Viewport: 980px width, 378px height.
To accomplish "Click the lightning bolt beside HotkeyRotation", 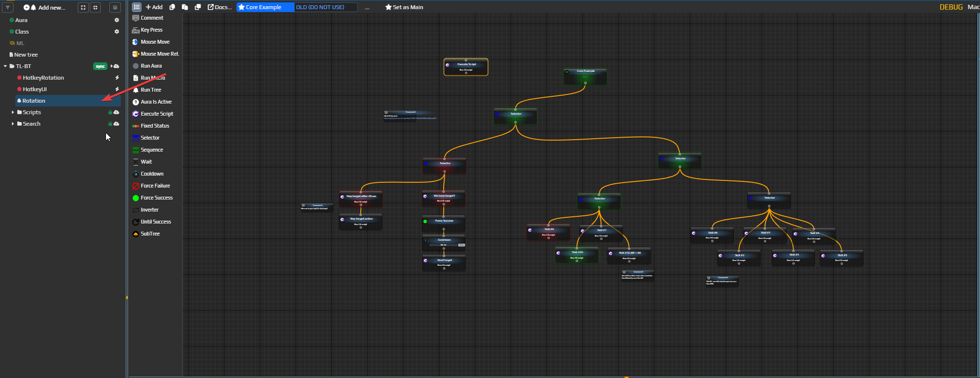I will pos(117,78).
